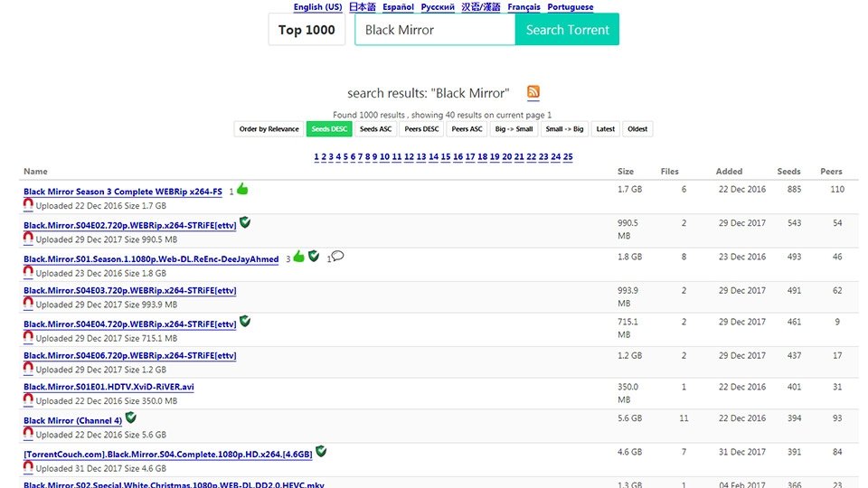This screenshot has height=488, width=868.
Task: Sort results by Oldest
Action: (637, 129)
